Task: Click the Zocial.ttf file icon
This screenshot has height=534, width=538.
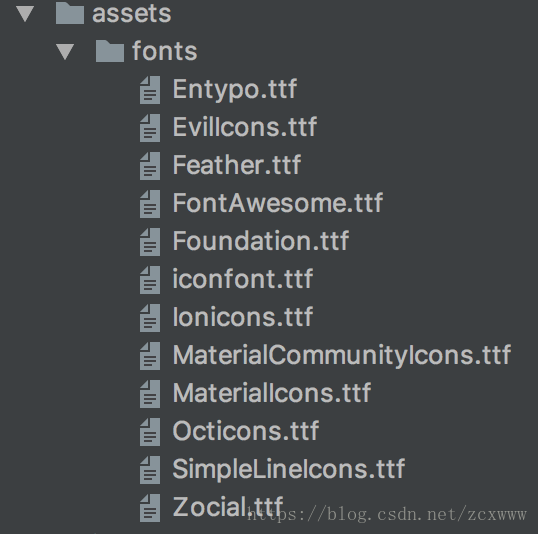Action: [150, 508]
